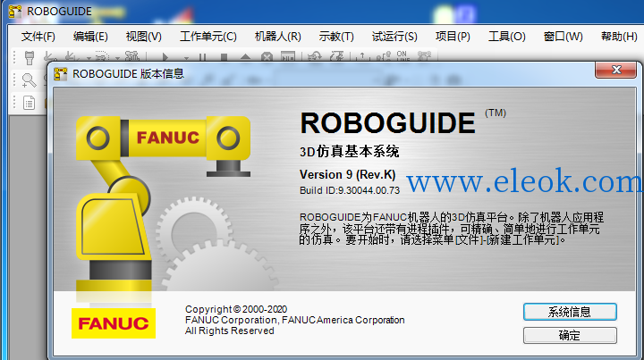The image size is (644, 360).
Task: Open 工具(O) menu
Action: [x=507, y=37]
